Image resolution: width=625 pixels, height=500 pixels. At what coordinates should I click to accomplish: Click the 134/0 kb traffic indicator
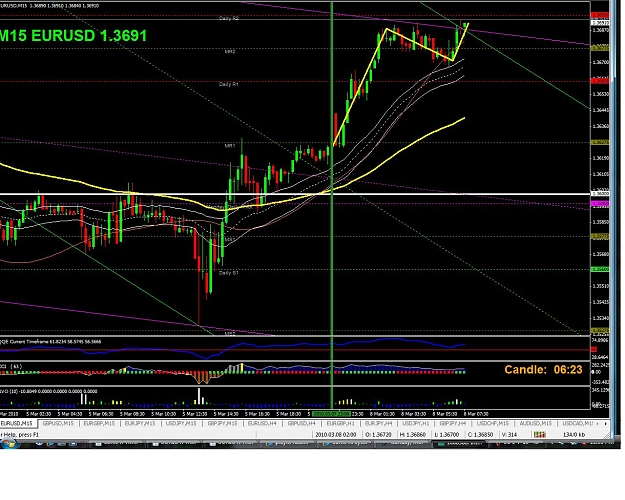point(574,435)
